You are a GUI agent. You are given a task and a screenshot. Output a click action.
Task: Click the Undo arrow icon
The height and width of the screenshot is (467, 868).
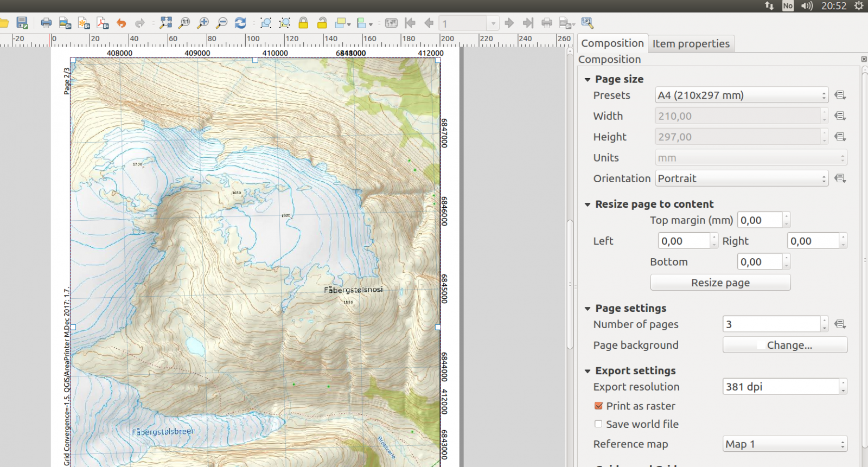121,23
